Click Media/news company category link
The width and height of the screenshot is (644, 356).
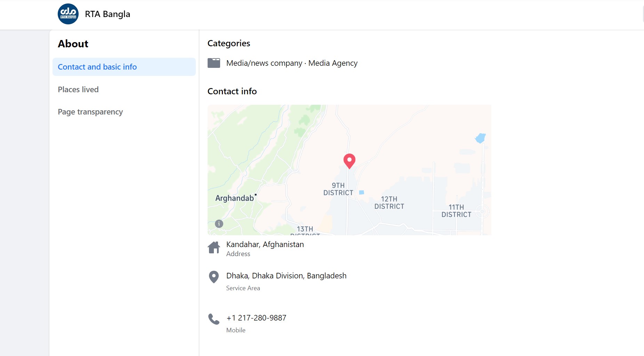tap(264, 63)
